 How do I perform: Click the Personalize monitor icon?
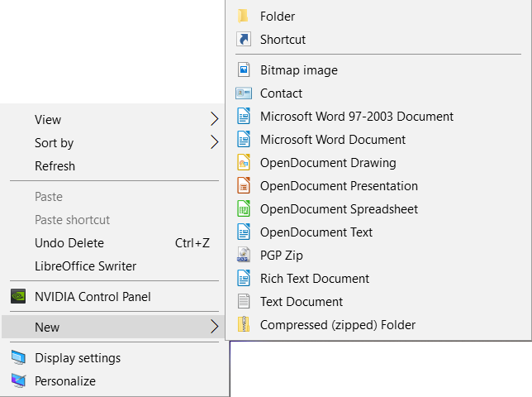(x=18, y=380)
